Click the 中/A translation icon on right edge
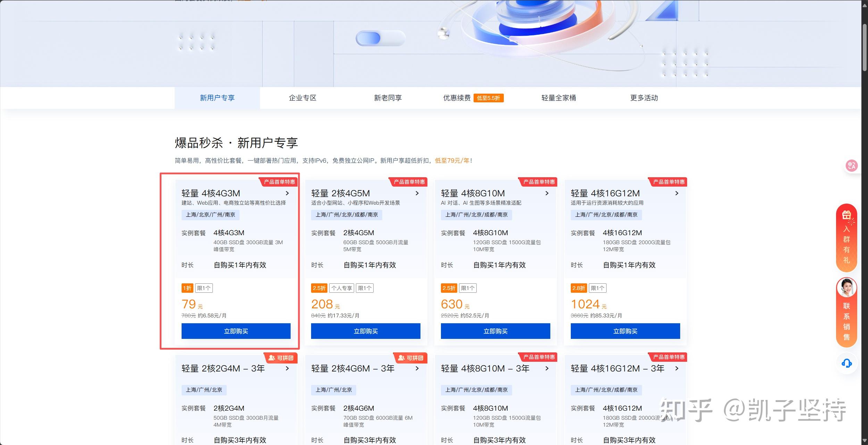The image size is (868, 445). (x=851, y=165)
